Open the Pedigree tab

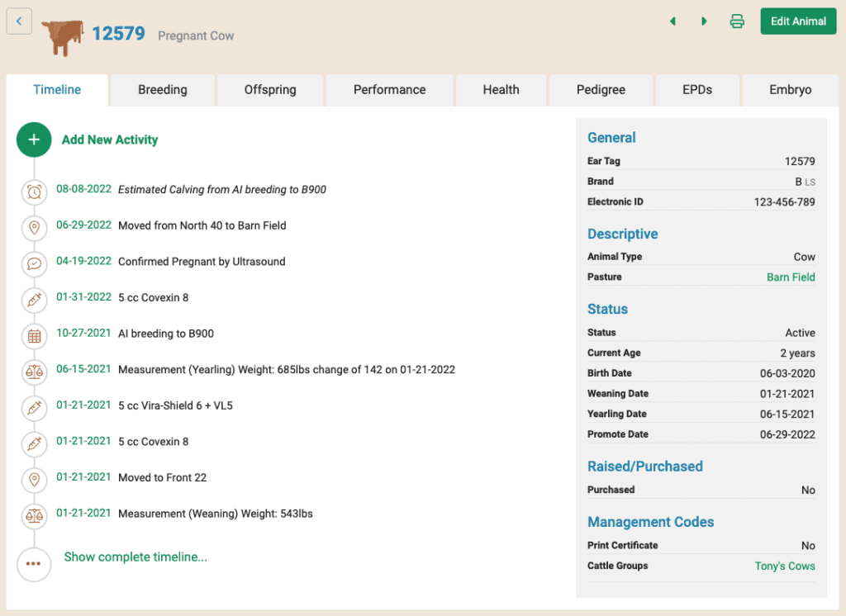(x=601, y=89)
